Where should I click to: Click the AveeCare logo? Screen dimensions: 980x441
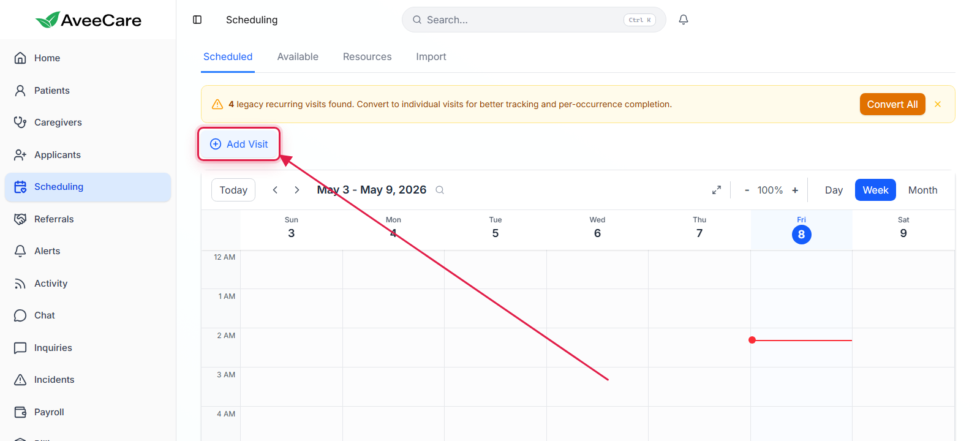(x=88, y=20)
